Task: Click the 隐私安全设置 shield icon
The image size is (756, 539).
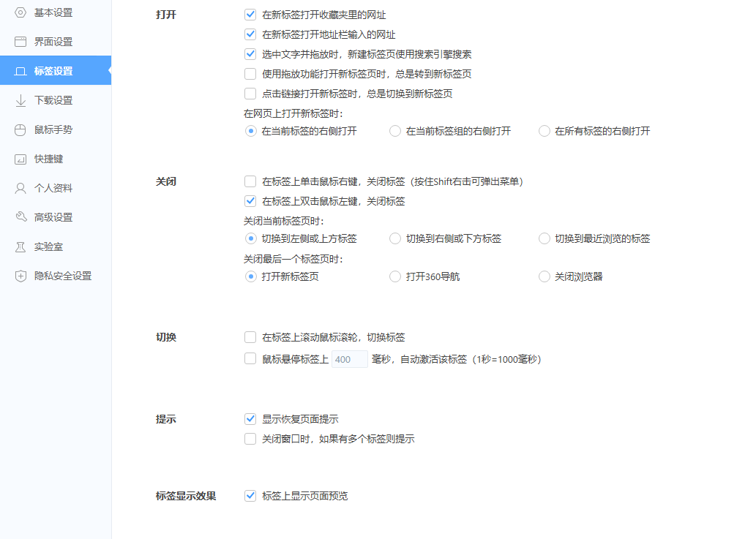Action: [20, 276]
